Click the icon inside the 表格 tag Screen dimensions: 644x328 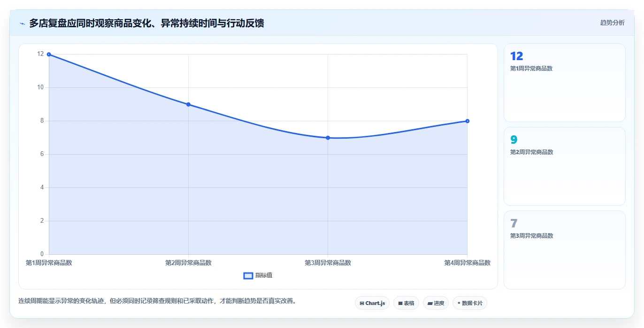(400, 304)
